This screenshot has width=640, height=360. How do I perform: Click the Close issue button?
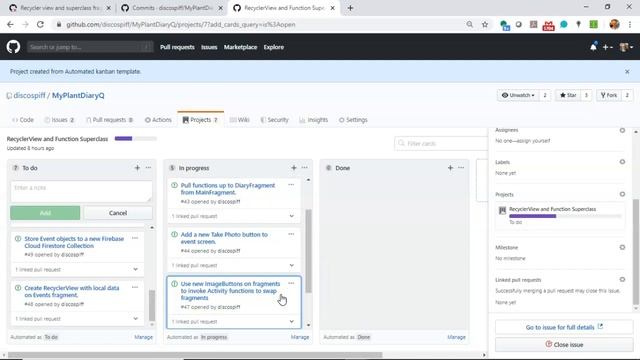(x=564, y=344)
